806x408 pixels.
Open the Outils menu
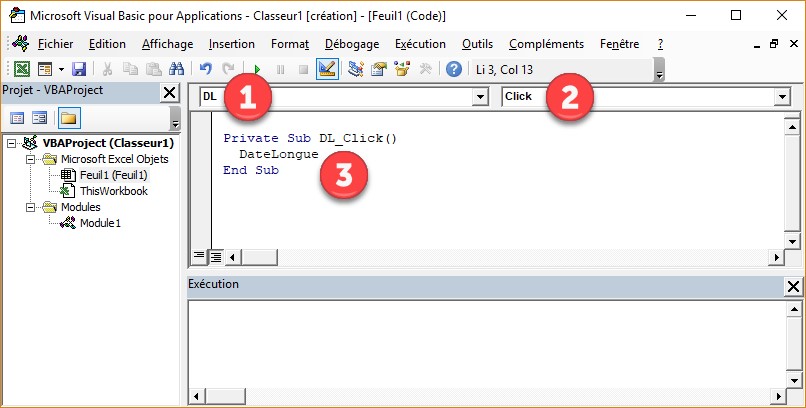tap(477, 44)
